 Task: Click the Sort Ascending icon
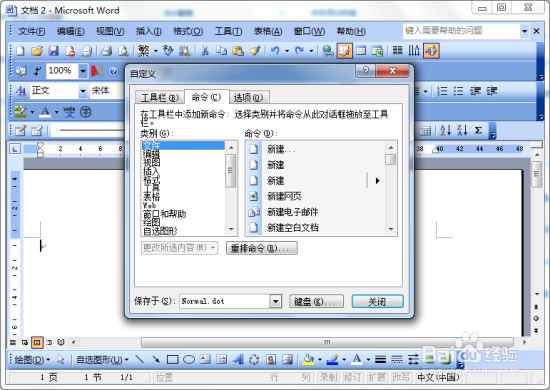click(x=445, y=130)
